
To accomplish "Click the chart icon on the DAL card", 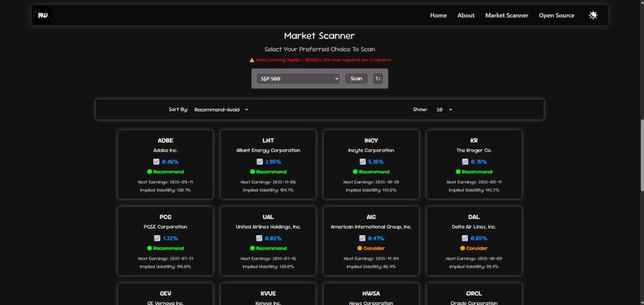I will point(465,238).
